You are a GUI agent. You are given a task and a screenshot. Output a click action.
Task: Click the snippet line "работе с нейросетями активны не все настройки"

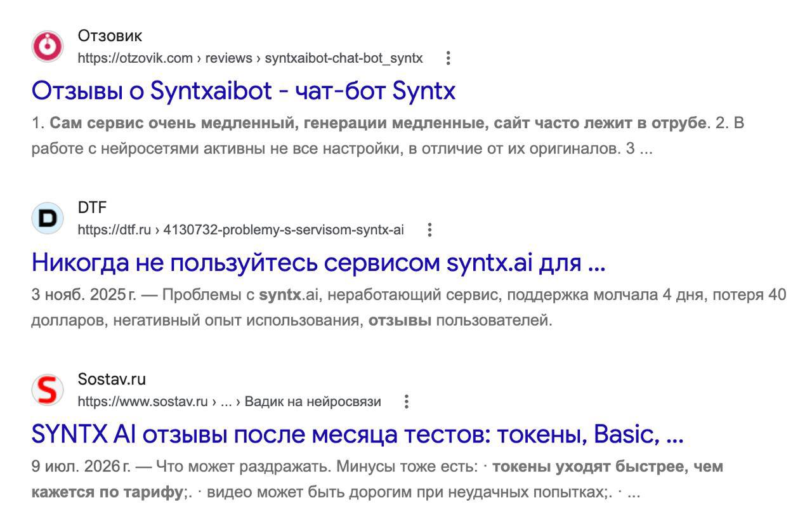[341, 149]
